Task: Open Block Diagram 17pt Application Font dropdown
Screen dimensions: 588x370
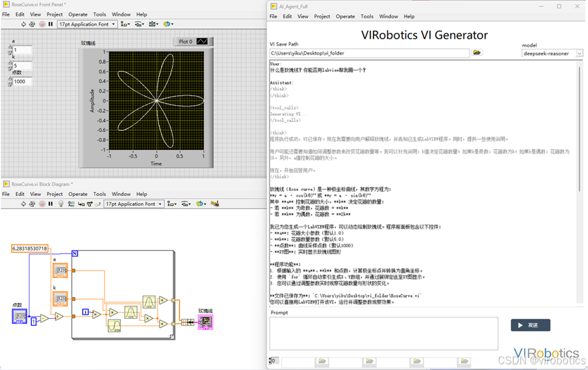Action: coord(134,203)
